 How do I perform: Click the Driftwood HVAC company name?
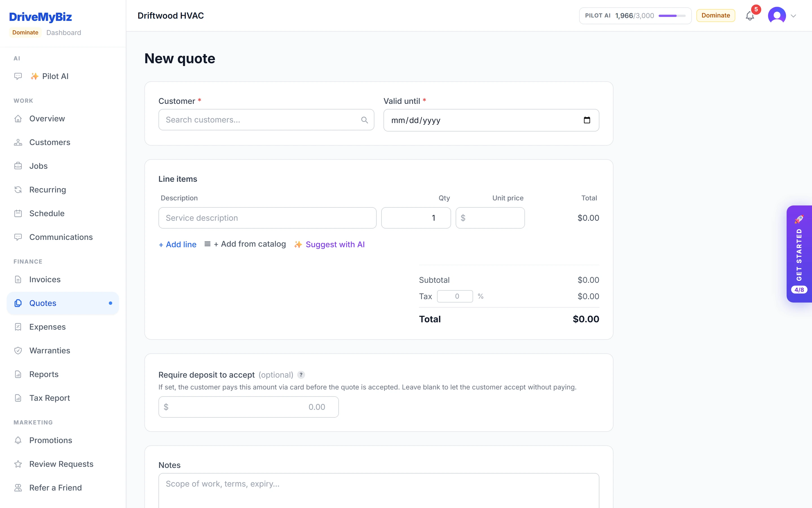coord(171,16)
